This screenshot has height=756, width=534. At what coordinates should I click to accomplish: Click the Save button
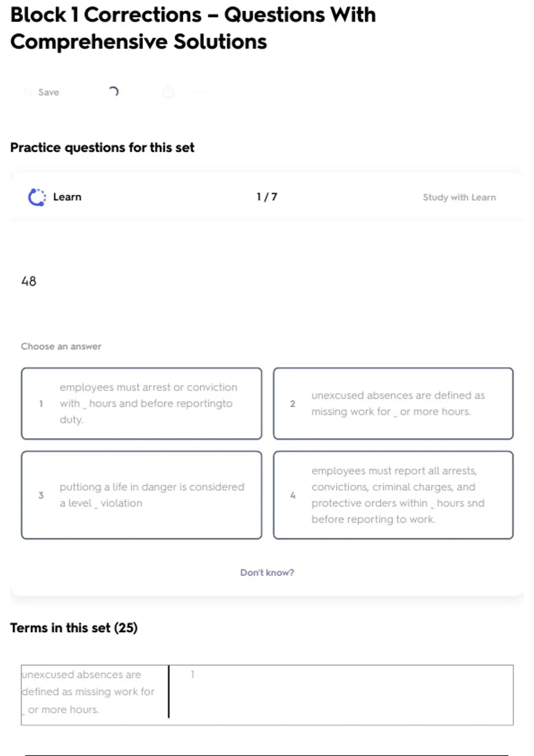(x=48, y=92)
